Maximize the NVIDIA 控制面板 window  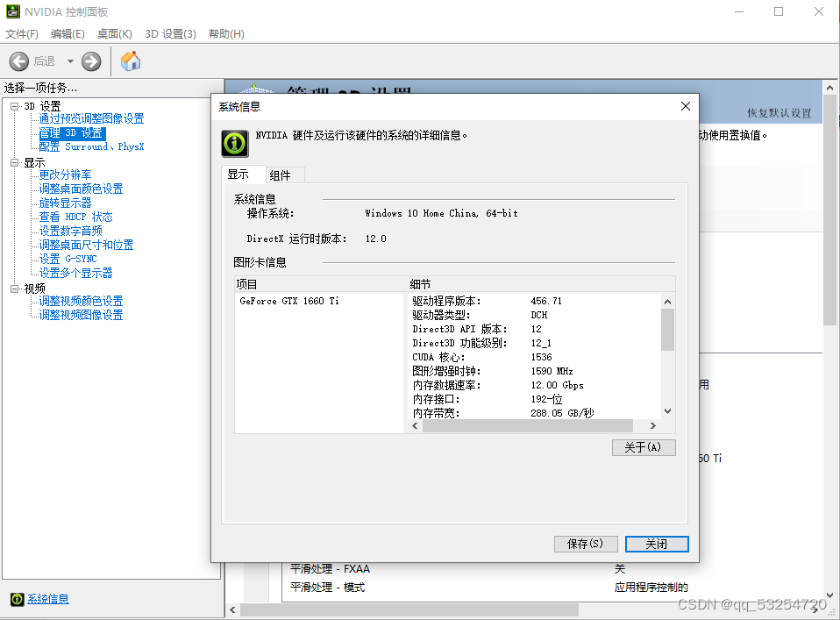pyautogui.click(x=779, y=11)
